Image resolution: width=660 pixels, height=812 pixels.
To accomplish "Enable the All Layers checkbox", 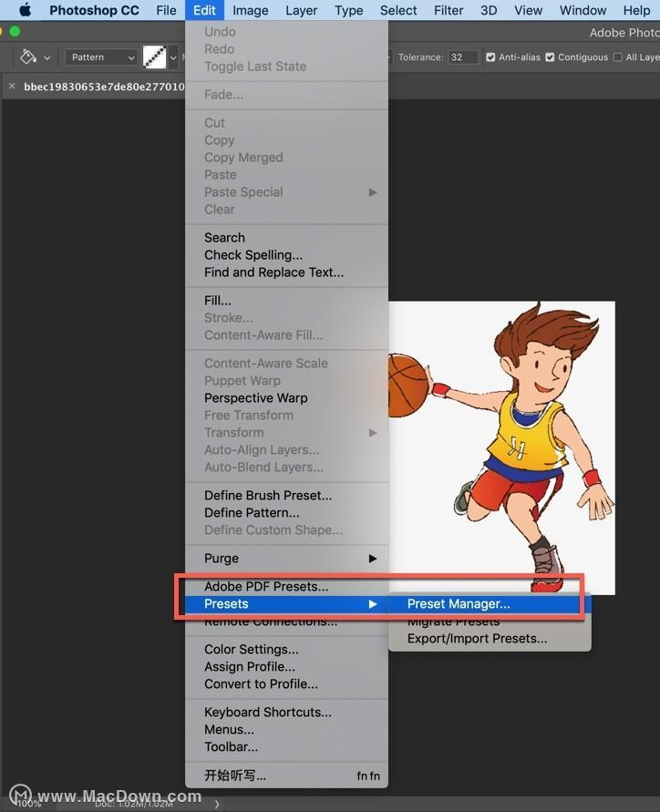I will click(617, 57).
